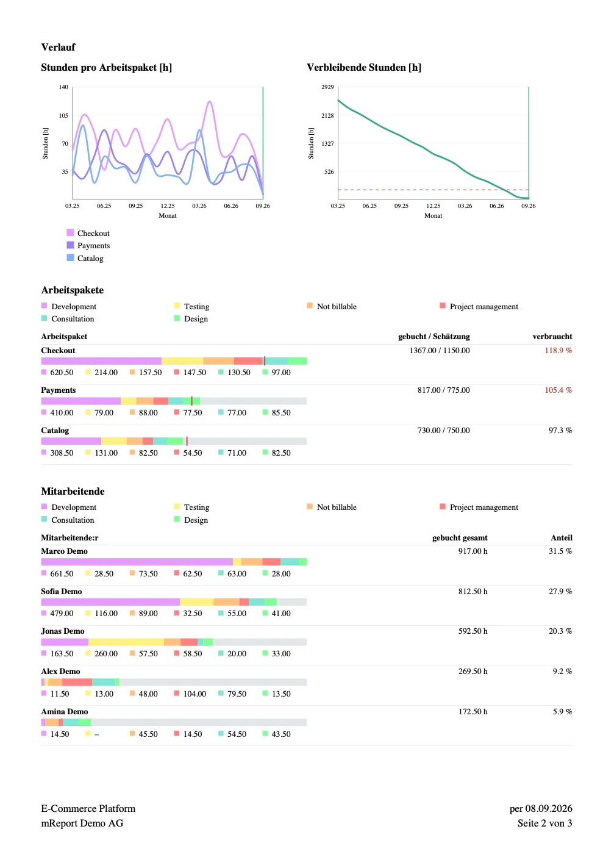Click the 'gebucht gesamt' column header

460,537
